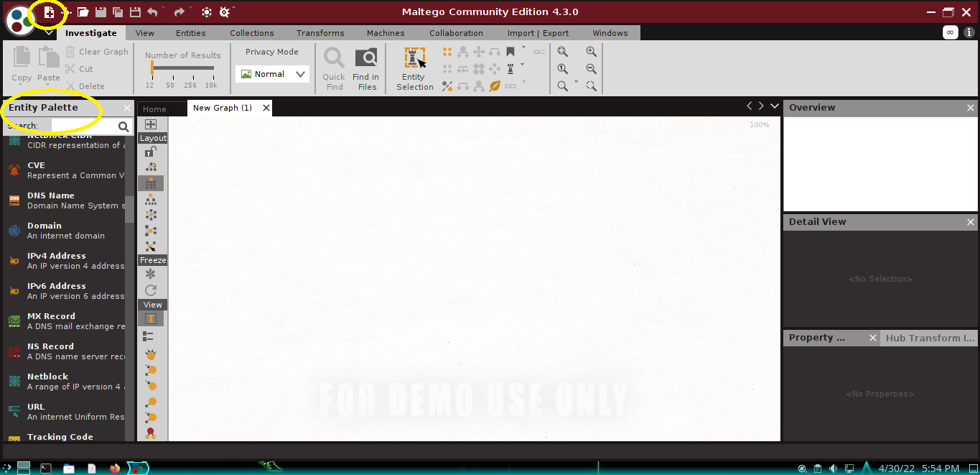Switch to list view icon

pyautogui.click(x=149, y=336)
